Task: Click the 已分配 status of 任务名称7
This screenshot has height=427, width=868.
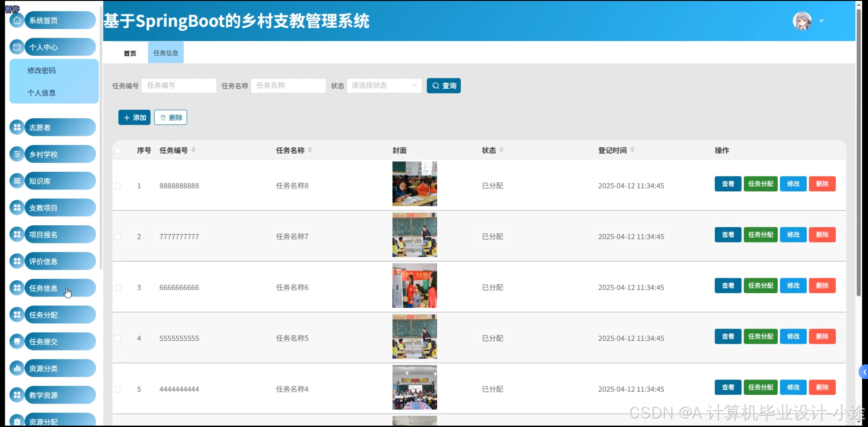Action: point(493,237)
